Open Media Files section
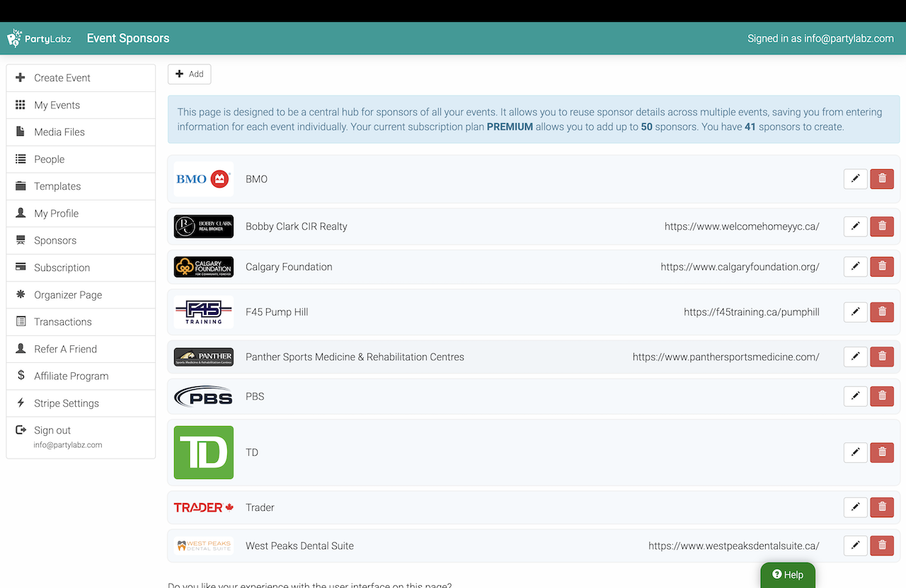 (x=81, y=132)
